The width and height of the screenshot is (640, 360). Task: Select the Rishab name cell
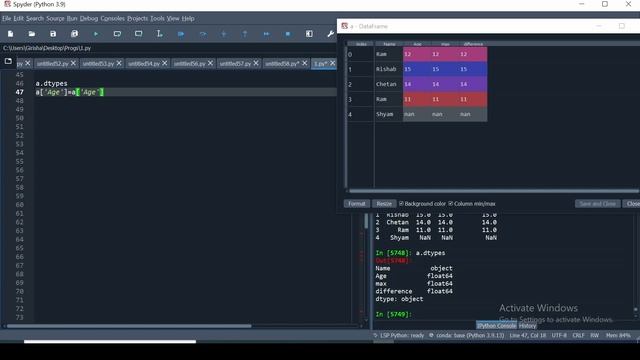click(x=389, y=69)
